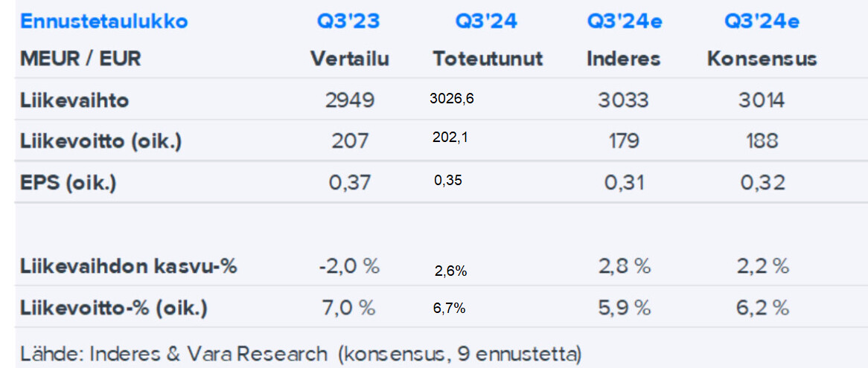Select the Liikevoitto (oik.) row label

[101, 141]
